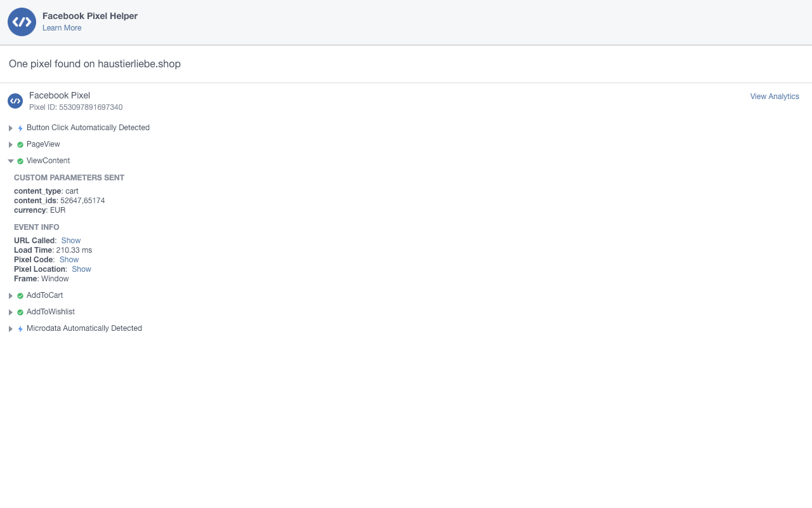Click green check icon beside AddToWishlist
Viewport: 812px width, 508px height.
point(20,312)
